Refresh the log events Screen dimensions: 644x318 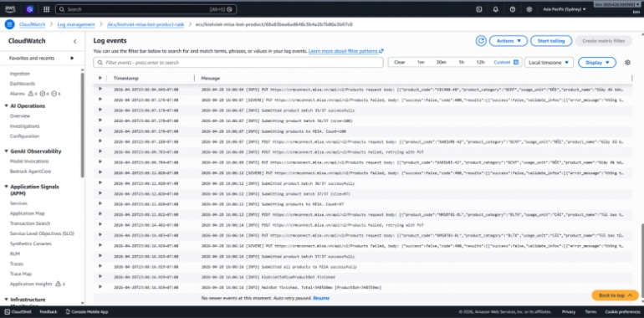coord(481,41)
